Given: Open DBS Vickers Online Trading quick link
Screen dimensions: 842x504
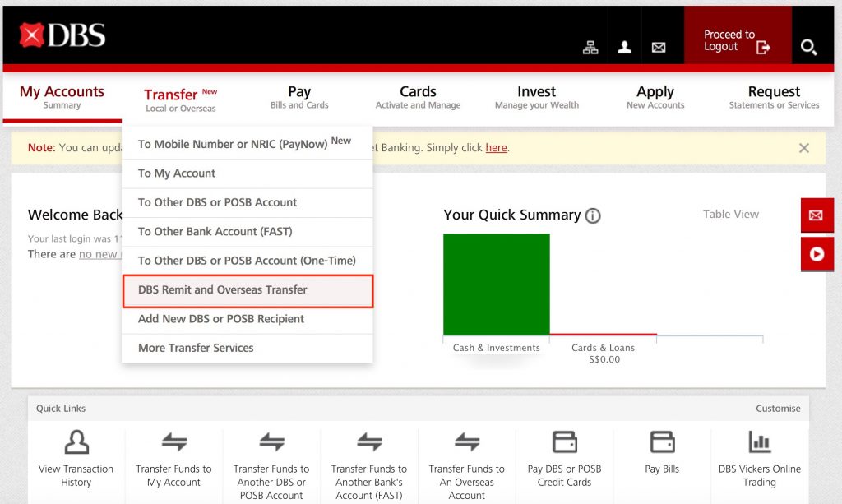Looking at the screenshot, I should click(x=759, y=459).
